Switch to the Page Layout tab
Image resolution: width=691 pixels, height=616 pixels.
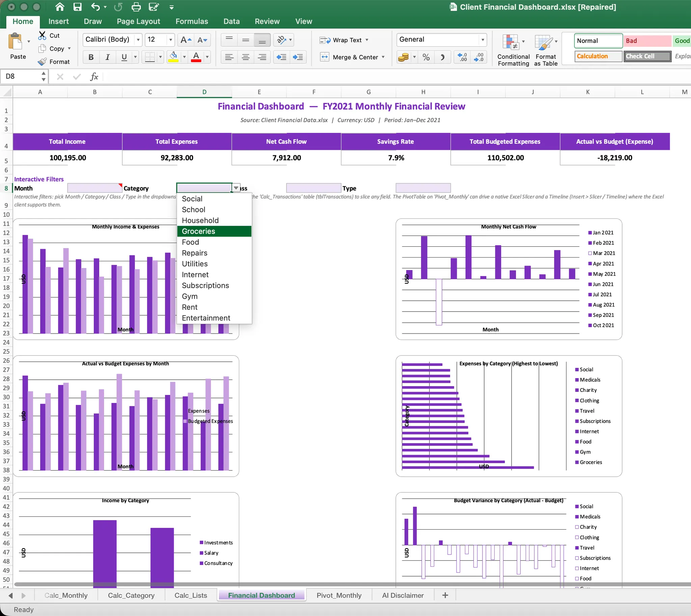coord(138,21)
